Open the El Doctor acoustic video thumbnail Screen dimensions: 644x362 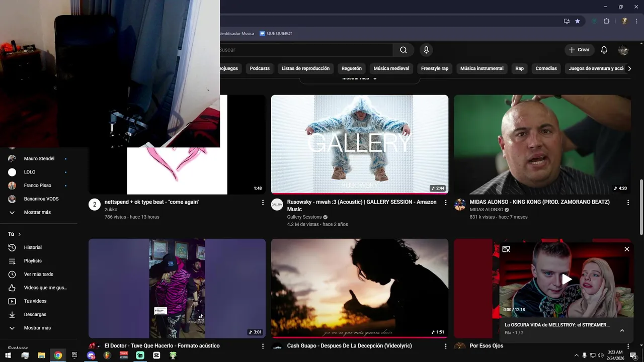[x=177, y=288]
